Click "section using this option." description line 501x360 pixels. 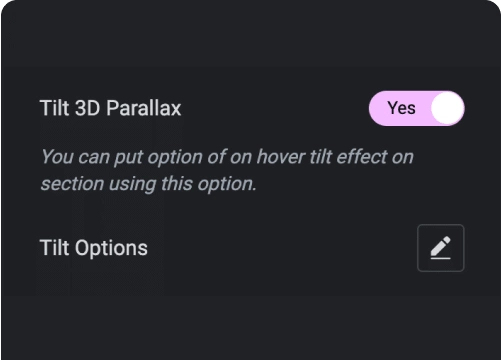[148, 184]
